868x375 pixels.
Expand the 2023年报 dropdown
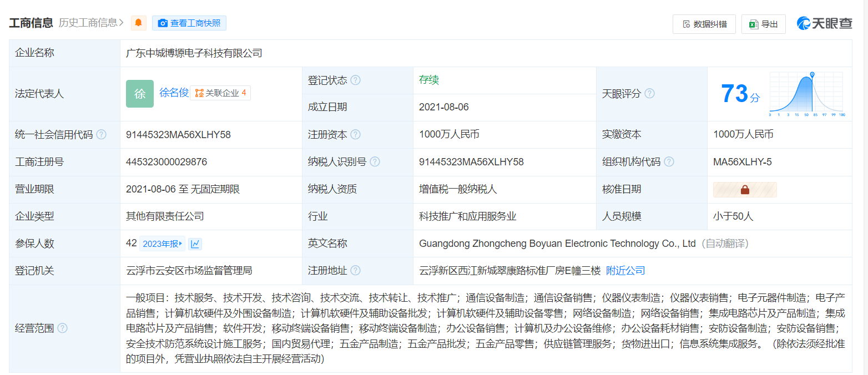[163, 244]
